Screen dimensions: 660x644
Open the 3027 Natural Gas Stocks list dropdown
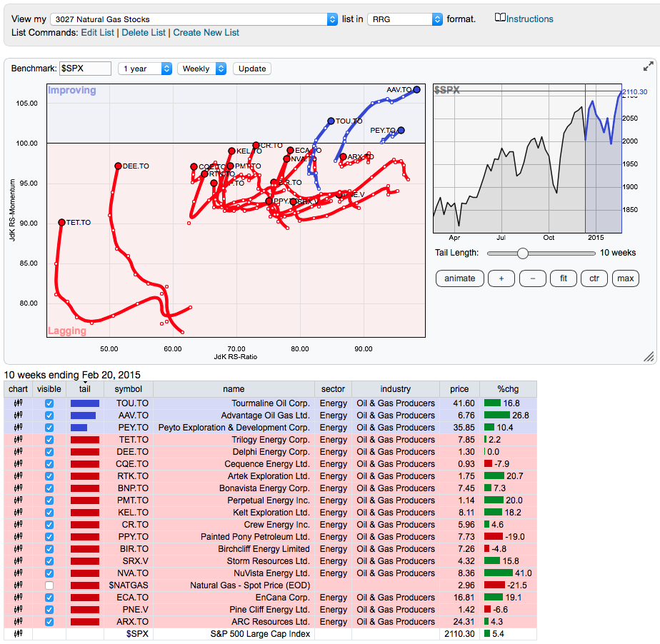pos(194,19)
